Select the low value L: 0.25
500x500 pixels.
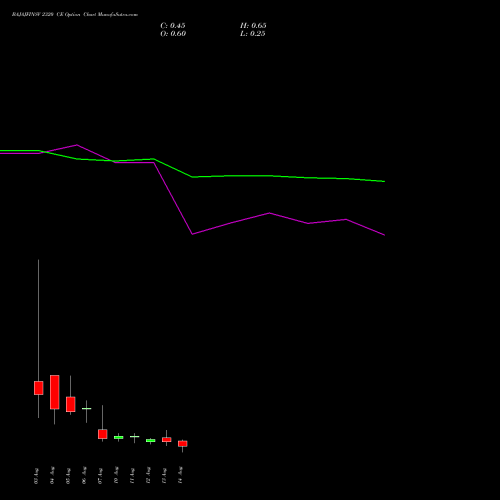tap(253, 34)
